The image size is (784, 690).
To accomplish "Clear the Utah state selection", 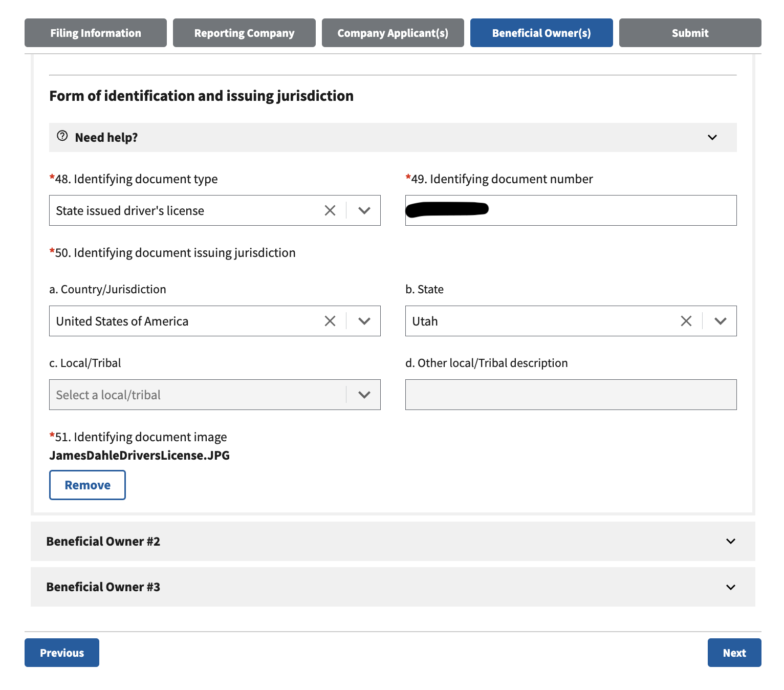I will tap(686, 321).
